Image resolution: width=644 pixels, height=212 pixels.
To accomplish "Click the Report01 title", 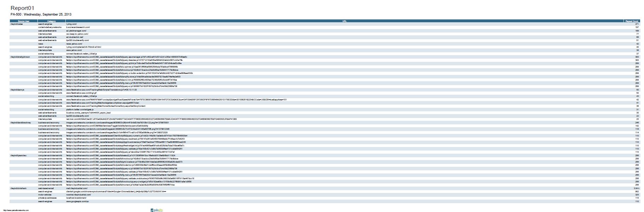I will tap(22, 8).
